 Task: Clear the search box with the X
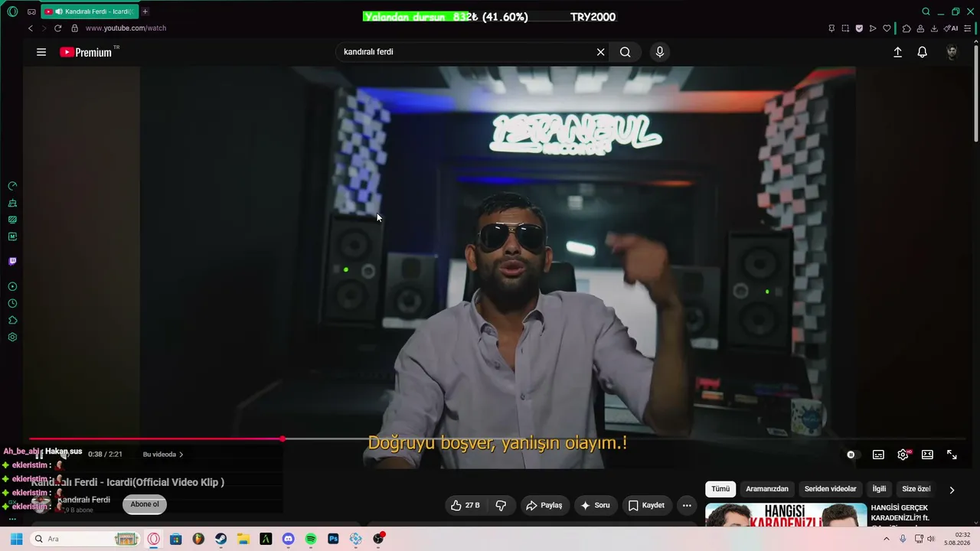601,52
